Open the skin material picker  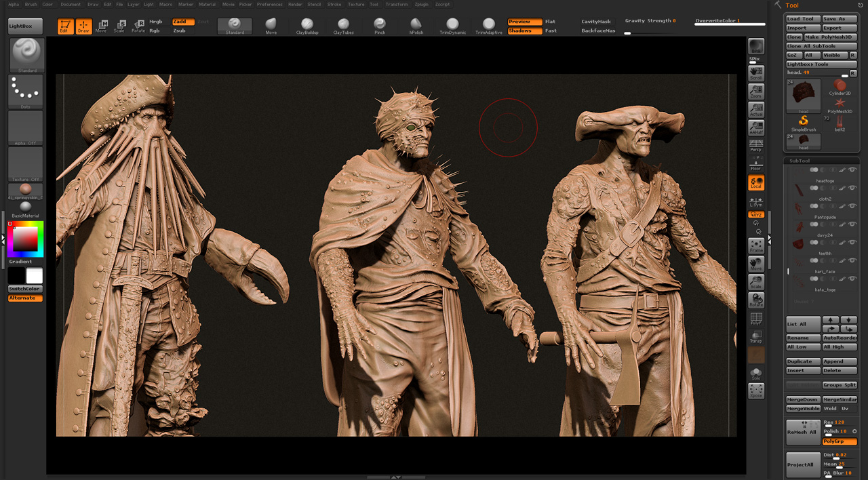point(26,191)
